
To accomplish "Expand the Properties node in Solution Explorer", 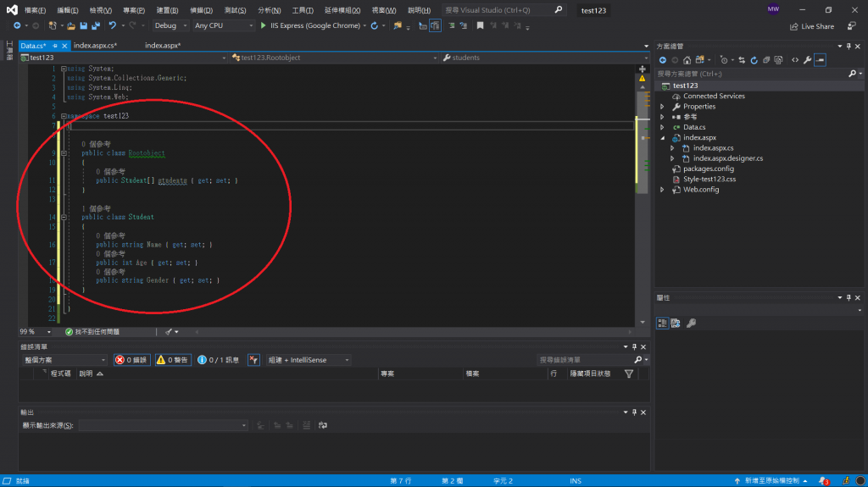I will (662, 107).
